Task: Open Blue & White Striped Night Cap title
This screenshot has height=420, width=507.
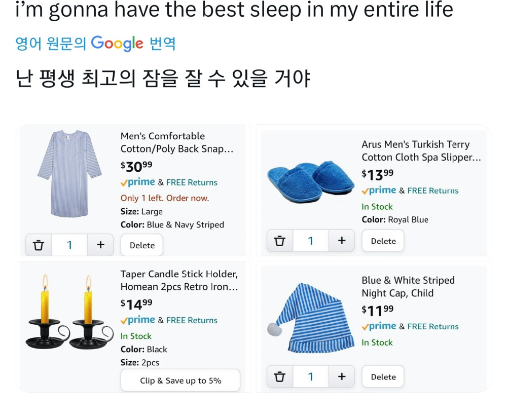Action: pos(408,287)
